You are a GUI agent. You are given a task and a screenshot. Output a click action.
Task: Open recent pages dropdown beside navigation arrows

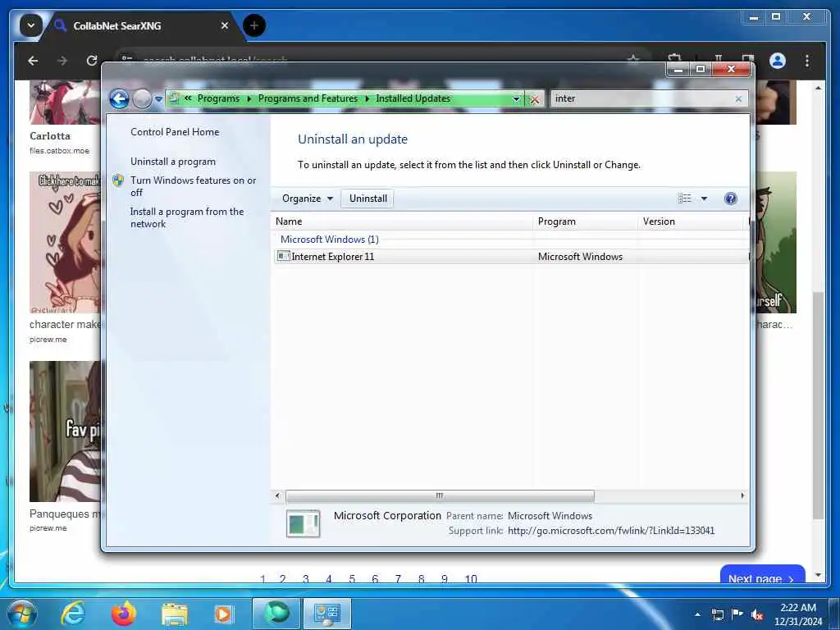point(158,99)
